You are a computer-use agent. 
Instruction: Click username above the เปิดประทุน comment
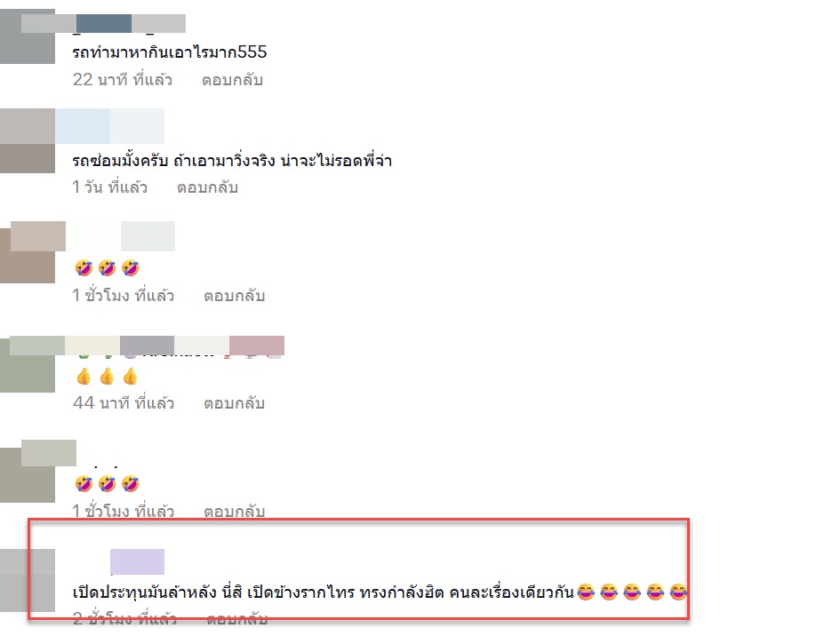(x=137, y=562)
